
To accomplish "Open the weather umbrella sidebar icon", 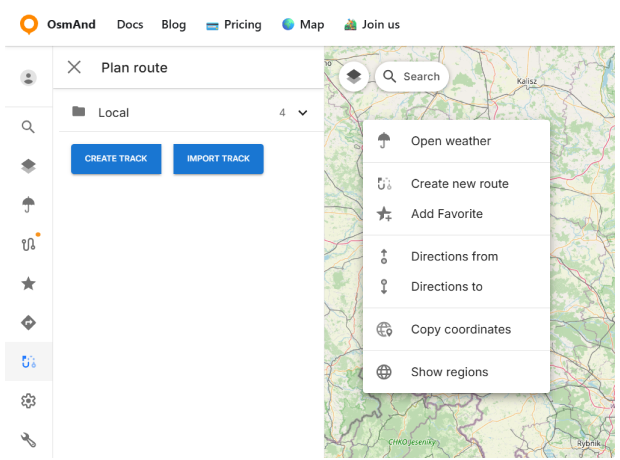I will pos(28,205).
